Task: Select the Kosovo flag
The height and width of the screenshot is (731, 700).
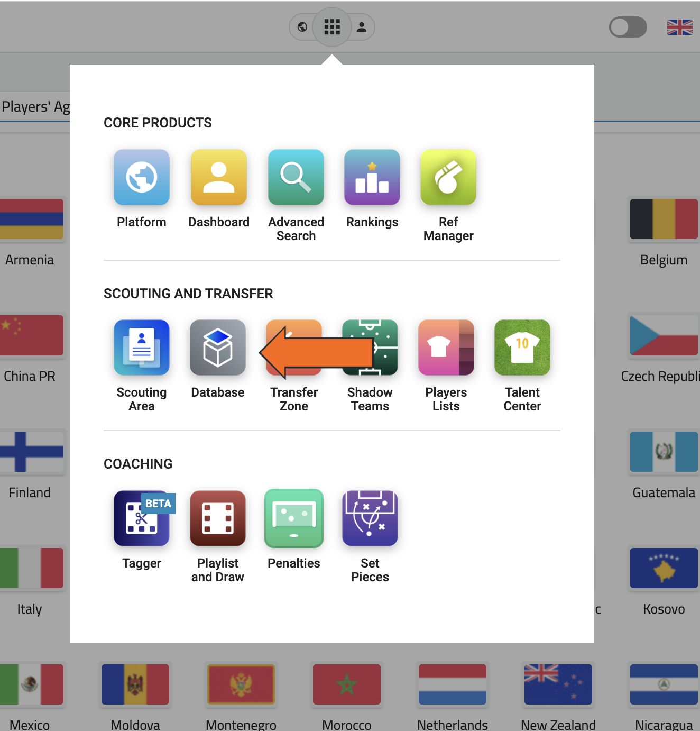Action: [664, 568]
